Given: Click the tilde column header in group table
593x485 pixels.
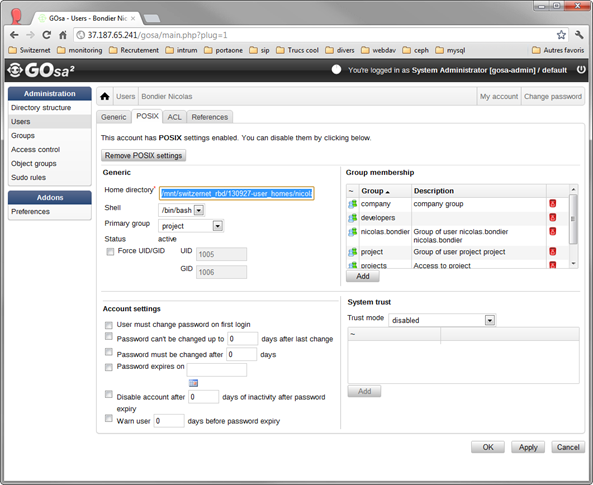Looking at the screenshot, I should pos(351,191).
